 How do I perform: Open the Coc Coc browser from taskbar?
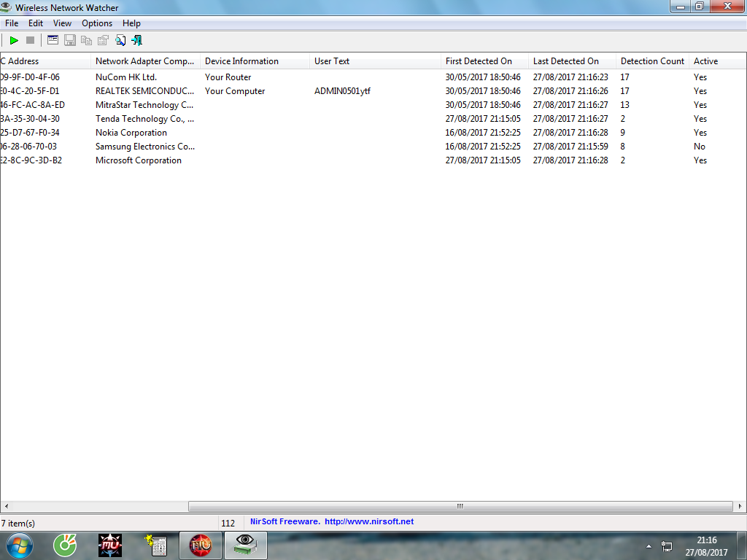click(x=66, y=545)
